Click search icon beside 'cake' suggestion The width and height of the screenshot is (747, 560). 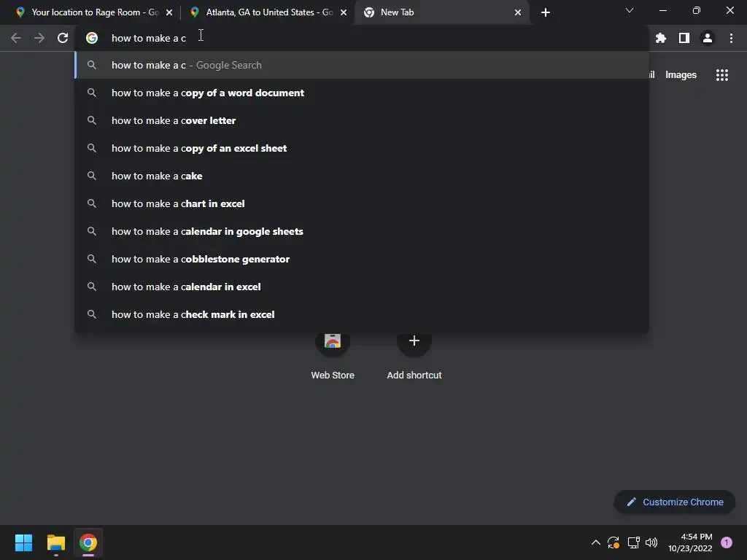(92, 176)
